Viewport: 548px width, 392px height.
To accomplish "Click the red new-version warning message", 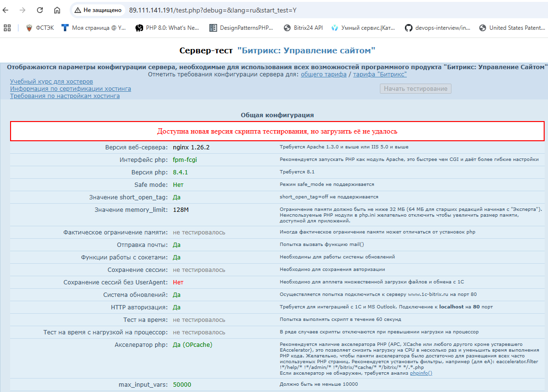I will [277, 132].
